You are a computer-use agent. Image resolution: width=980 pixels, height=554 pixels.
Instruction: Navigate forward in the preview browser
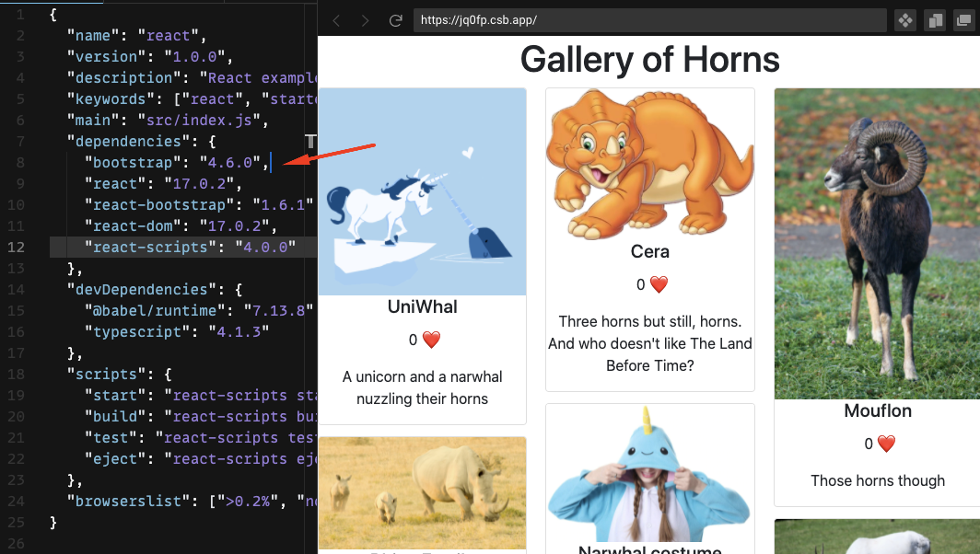point(365,19)
